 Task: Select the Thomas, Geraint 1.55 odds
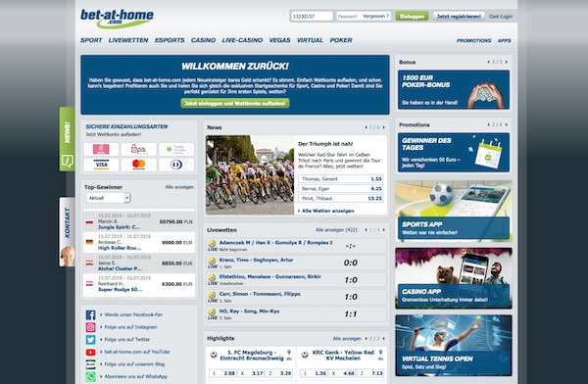pos(340,179)
